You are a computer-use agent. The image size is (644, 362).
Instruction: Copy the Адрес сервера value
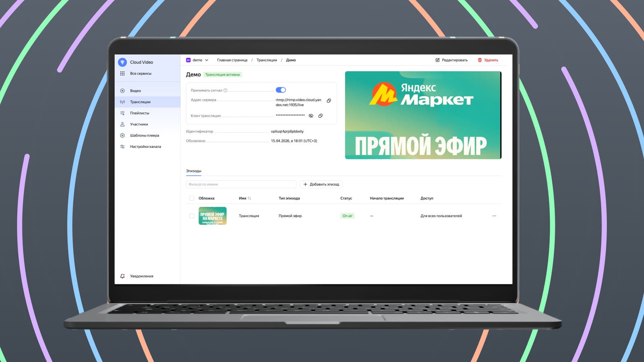coord(329,101)
